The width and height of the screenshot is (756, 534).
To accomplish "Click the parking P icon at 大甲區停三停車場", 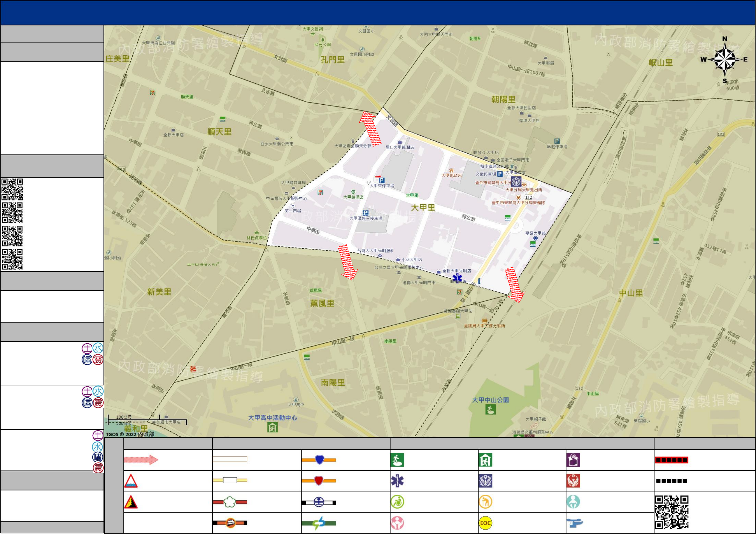I will pyautogui.click(x=365, y=213).
